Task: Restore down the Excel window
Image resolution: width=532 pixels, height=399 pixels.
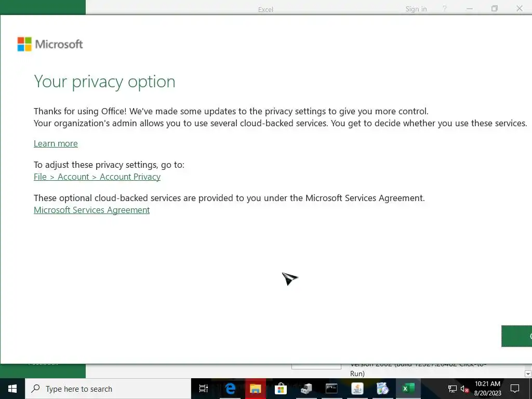Action: [495, 9]
